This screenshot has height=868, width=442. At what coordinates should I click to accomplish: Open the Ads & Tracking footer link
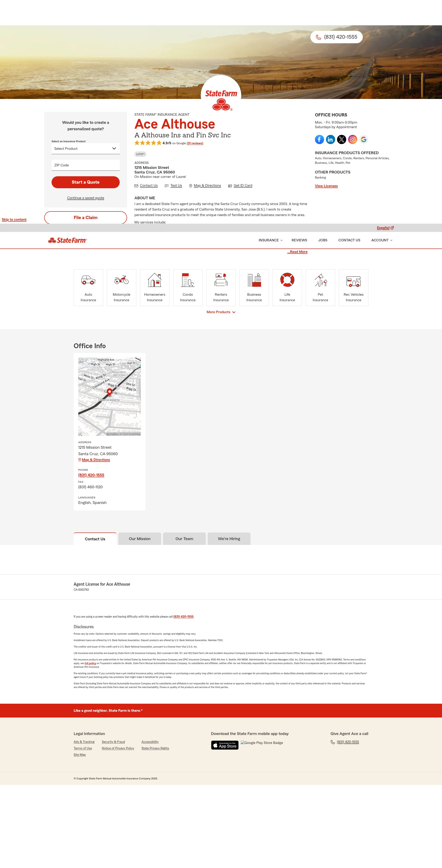click(84, 742)
